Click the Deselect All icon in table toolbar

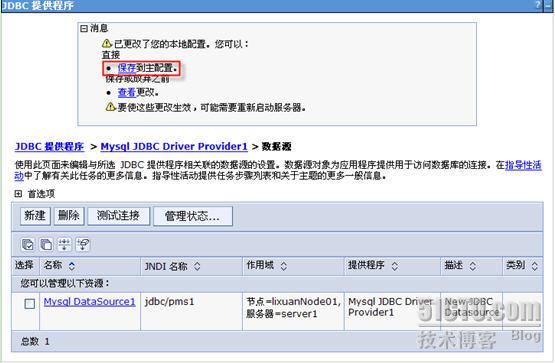tap(46, 244)
